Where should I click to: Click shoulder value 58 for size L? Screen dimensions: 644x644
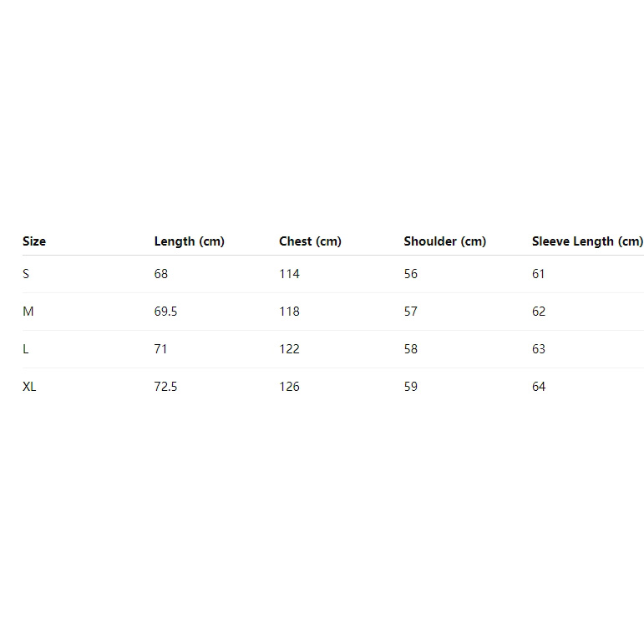[x=410, y=349]
